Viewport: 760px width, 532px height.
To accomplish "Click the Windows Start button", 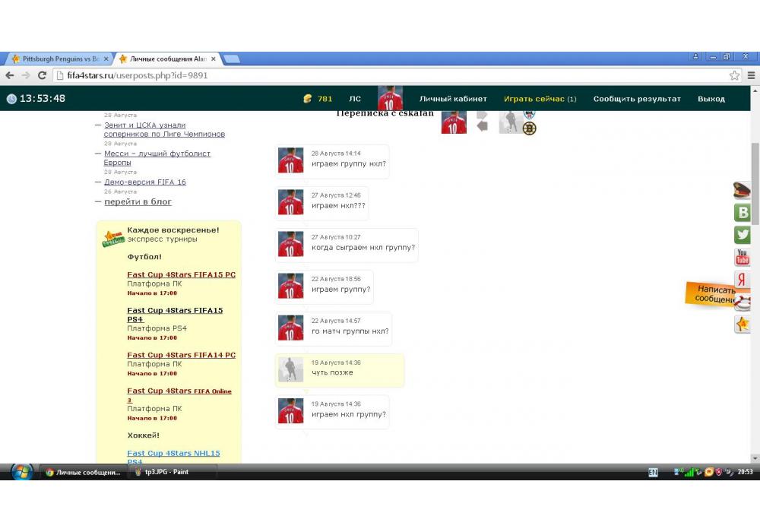I will pos(21,472).
